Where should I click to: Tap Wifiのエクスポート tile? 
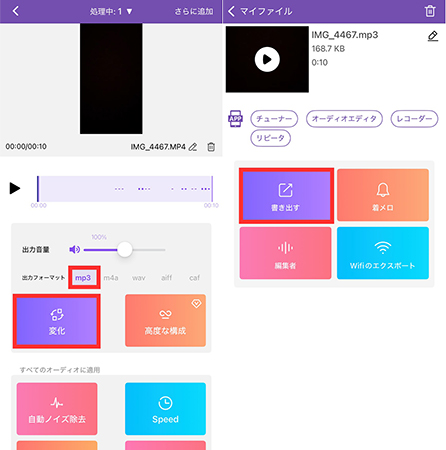[383, 253]
